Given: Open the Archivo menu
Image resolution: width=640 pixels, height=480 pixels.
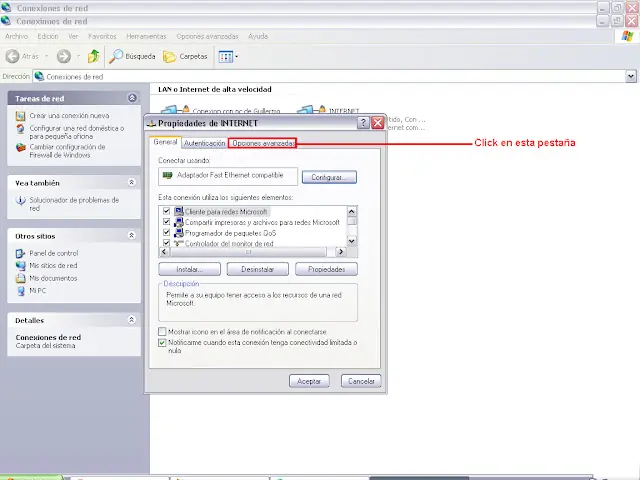Looking at the screenshot, I should tap(16, 36).
